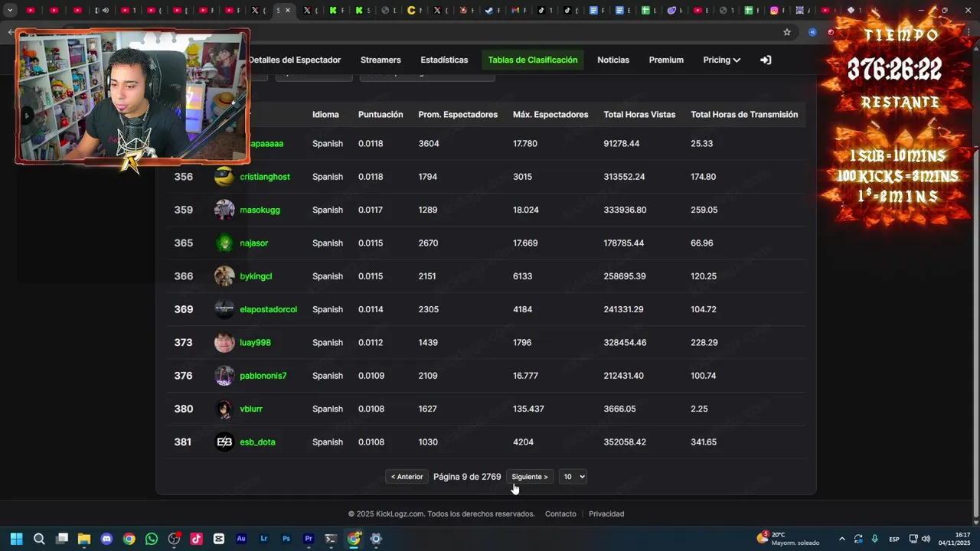The height and width of the screenshot is (551, 980).
Task: Go to Premium page
Action: (x=666, y=60)
